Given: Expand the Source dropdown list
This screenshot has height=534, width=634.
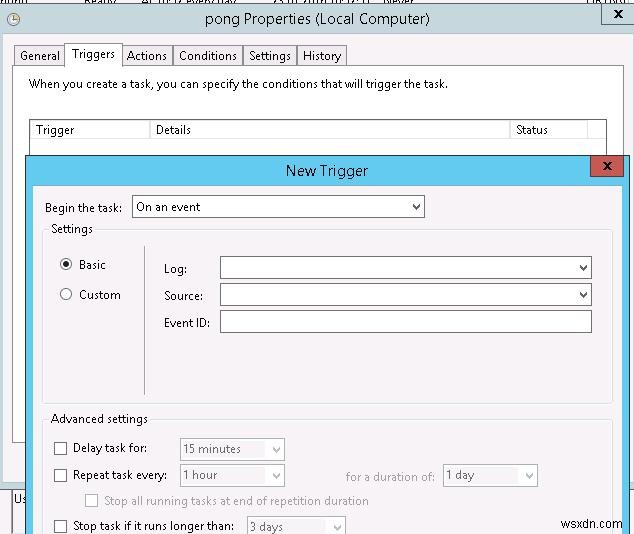Looking at the screenshot, I should tap(406, 295).
